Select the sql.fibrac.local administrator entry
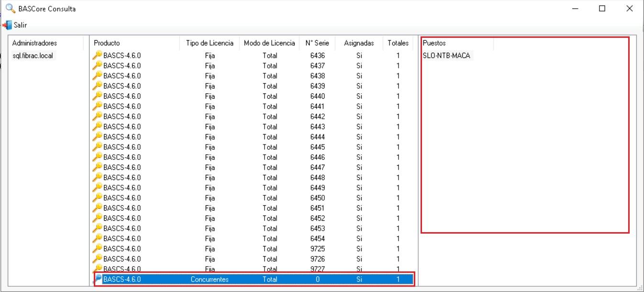 33,56
